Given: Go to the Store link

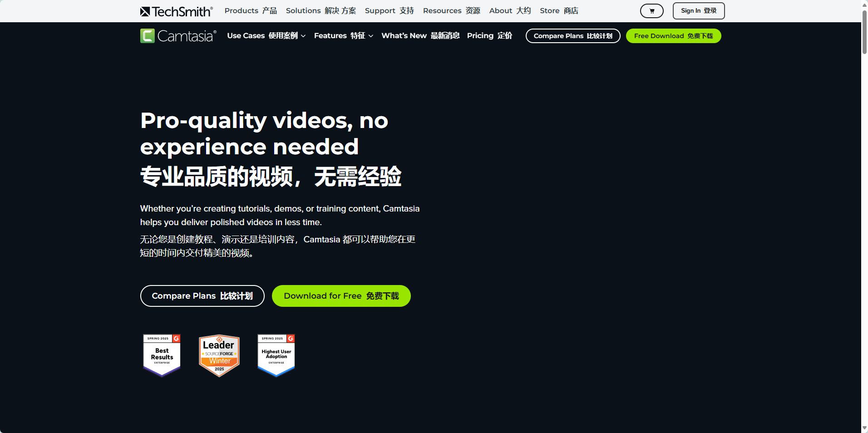Looking at the screenshot, I should (x=559, y=11).
